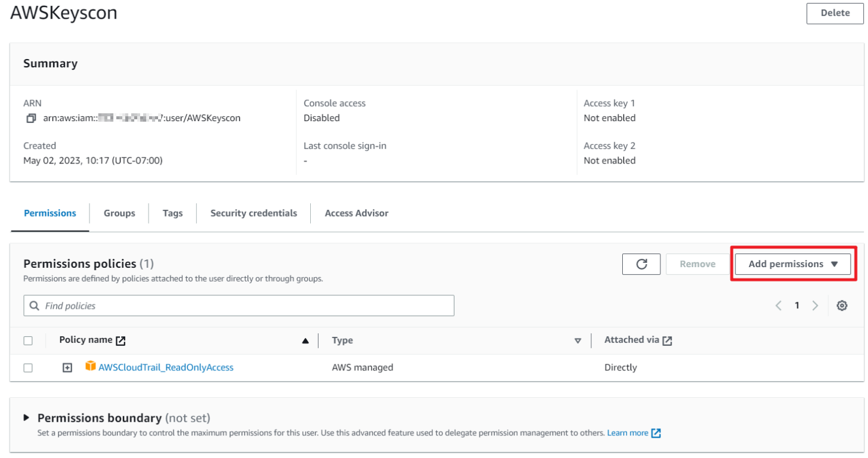The image size is (868, 458).
Task: Expand the AWSCloudTrail_ReadOnlyAccess policy row details
Action: coord(67,368)
